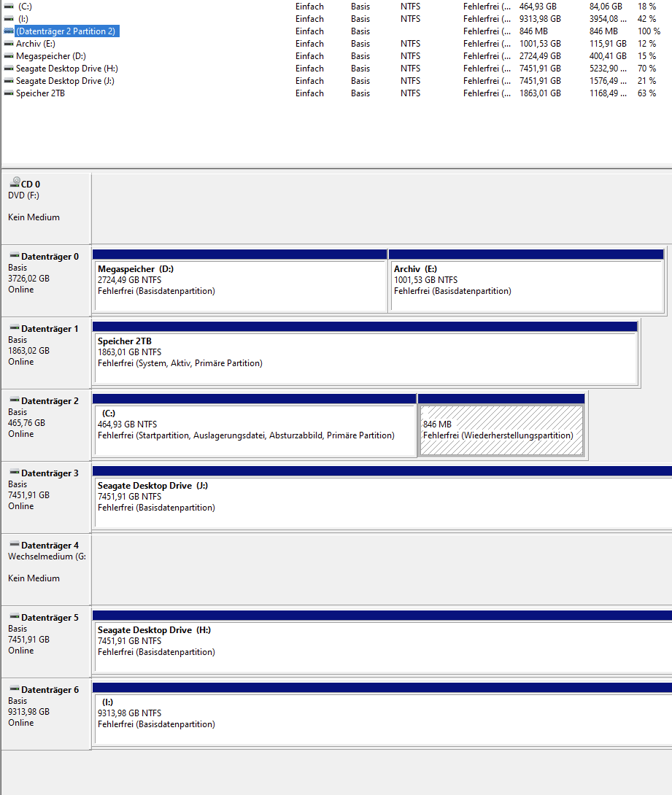Click 'Einfach' layout cell in Speicher 2TB row
The image size is (672, 795).
pyautogui.click(x=309, y=93)
